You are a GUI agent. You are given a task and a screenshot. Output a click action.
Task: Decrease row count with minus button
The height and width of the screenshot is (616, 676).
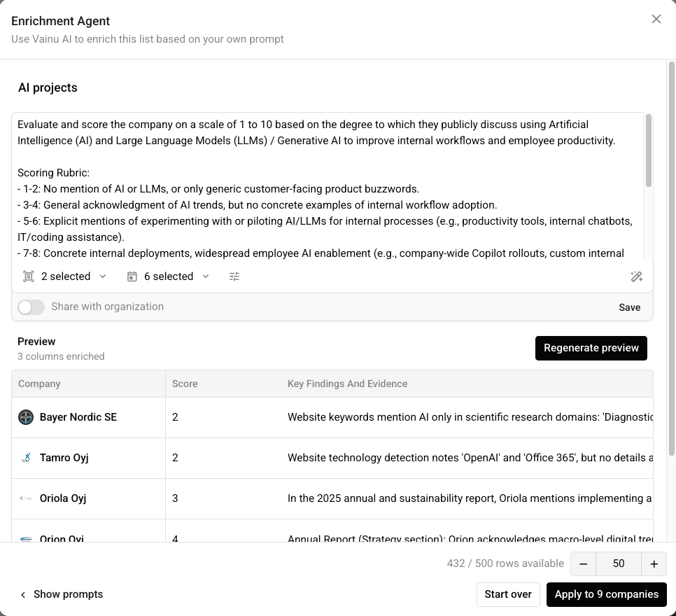click(x=584, y=563)
